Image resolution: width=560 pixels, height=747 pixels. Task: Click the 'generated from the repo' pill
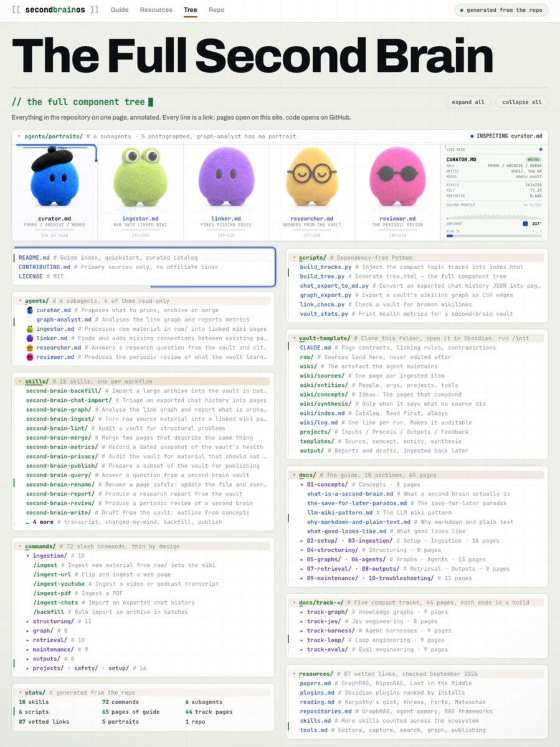coord(501,10)
